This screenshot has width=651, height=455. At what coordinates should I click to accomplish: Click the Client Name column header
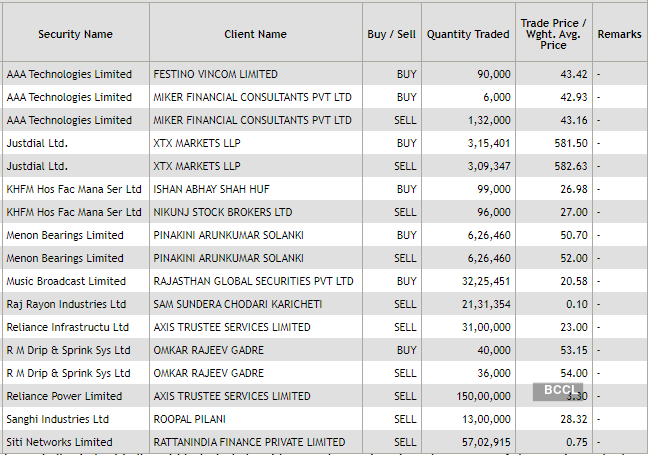point(255,34)
